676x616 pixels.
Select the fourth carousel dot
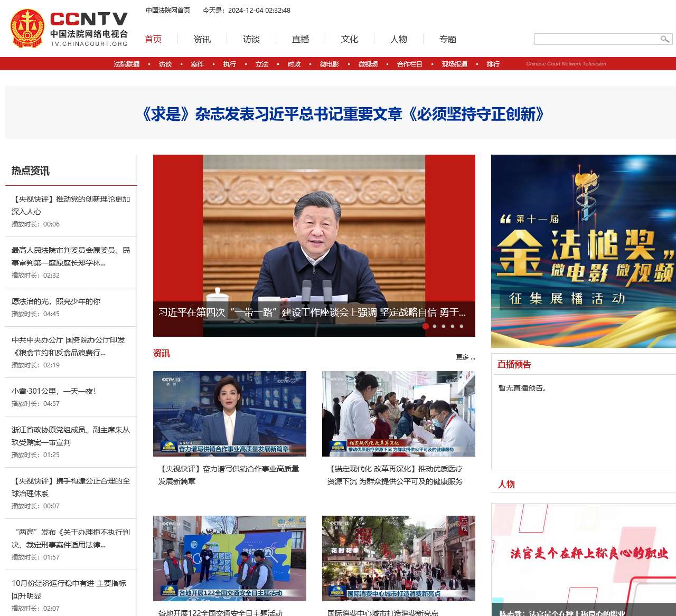[453, 326]
